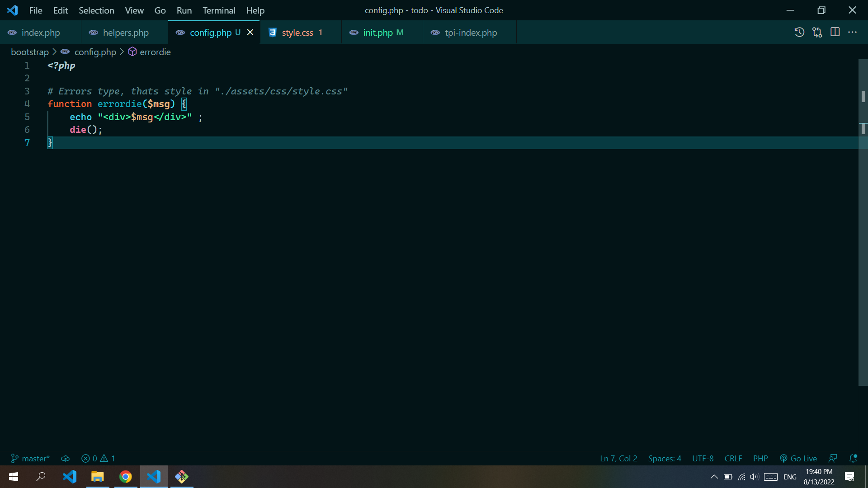Click the comment text on line 3
This screenshot has width=868, height=488.
[198, 91]
